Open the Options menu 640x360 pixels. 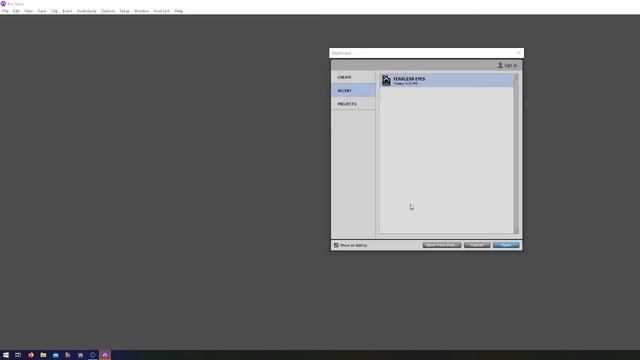pyautogui.click(x=108, y=11)
